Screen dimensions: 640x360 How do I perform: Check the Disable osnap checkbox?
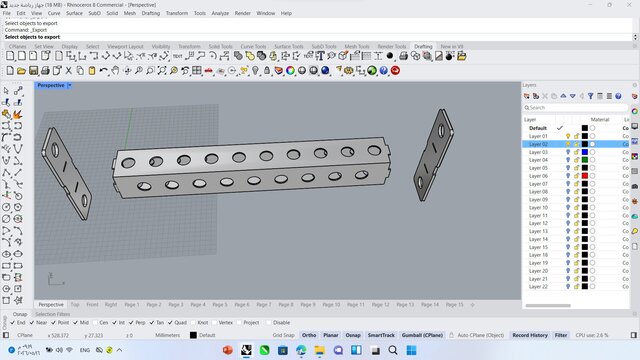tap(269, 322)
